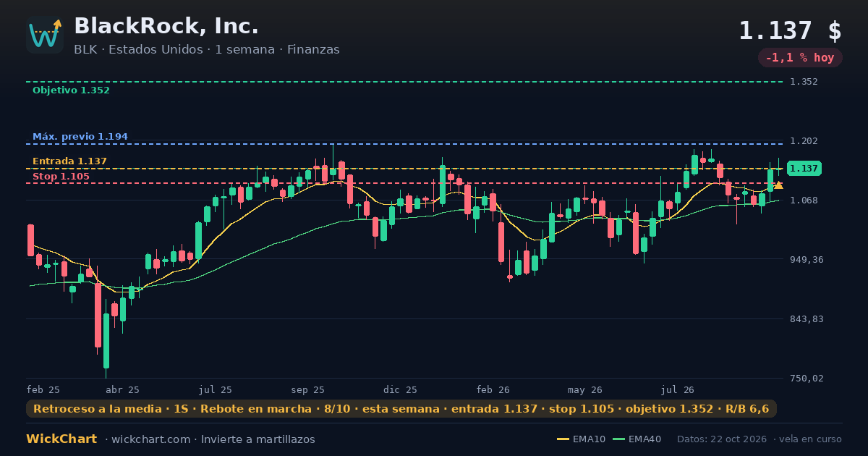
Task: Click the 1.068 axis value
Action: 804,200
